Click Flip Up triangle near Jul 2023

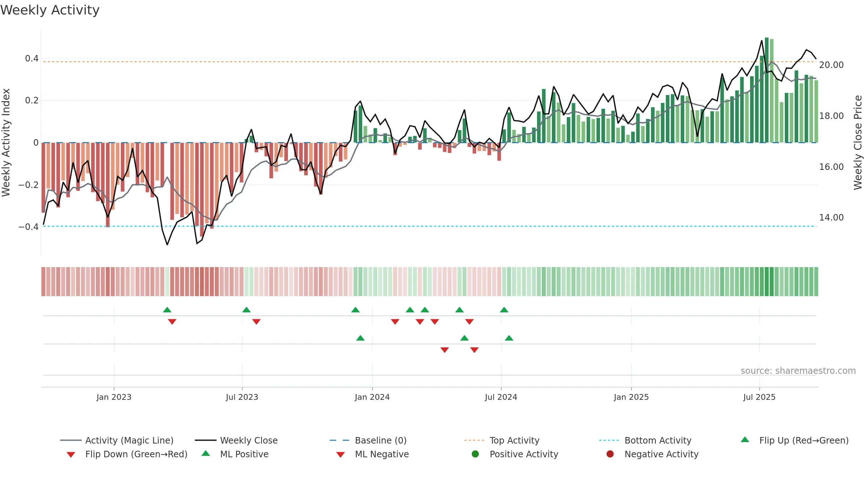point(246,310)
